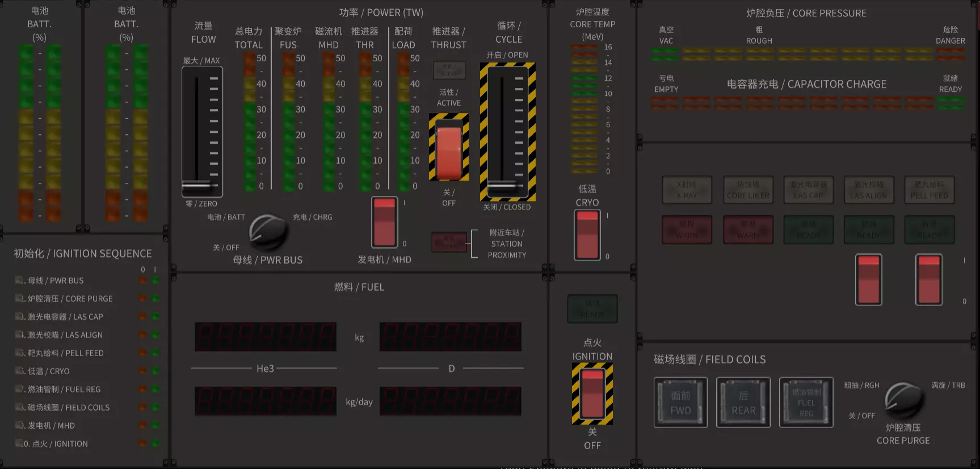
Task: Select the "FUEL REG" ignition sequence row
Action: pos(87,390)
